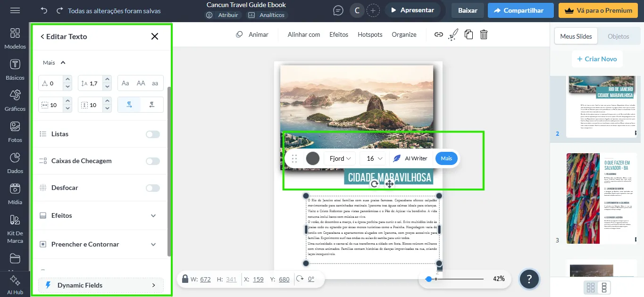Open the Efeitos menu in top toolbar

tap(339, 34)
